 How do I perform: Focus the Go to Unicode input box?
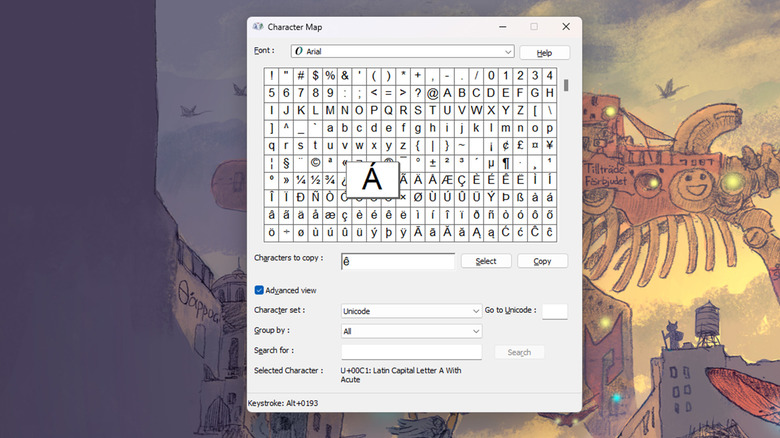[554, 311]
